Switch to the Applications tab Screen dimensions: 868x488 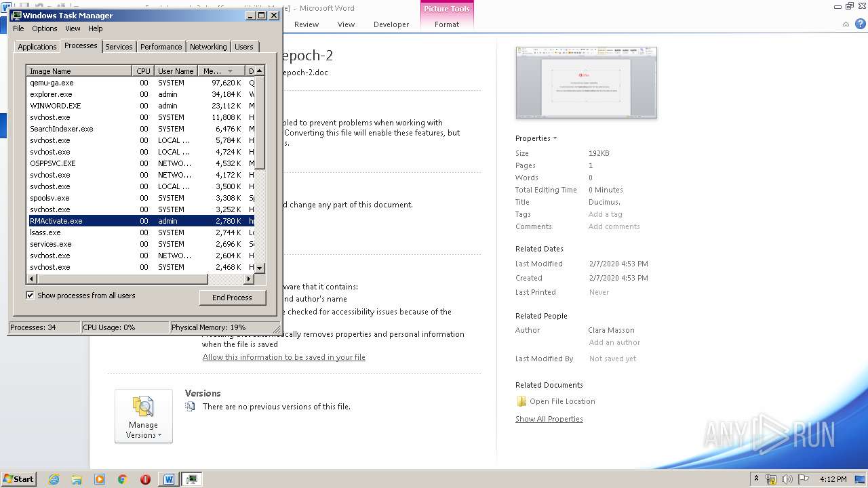pos(37,47)
